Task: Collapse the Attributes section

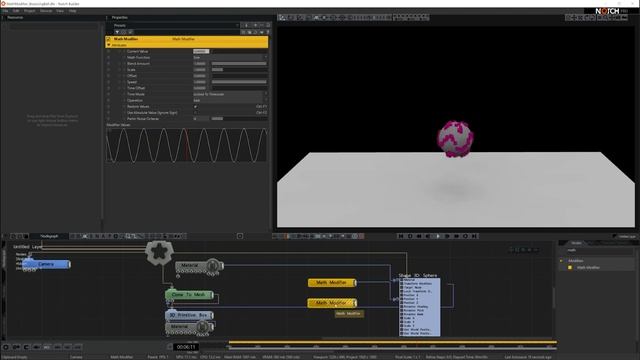Action: coord(109,45)
